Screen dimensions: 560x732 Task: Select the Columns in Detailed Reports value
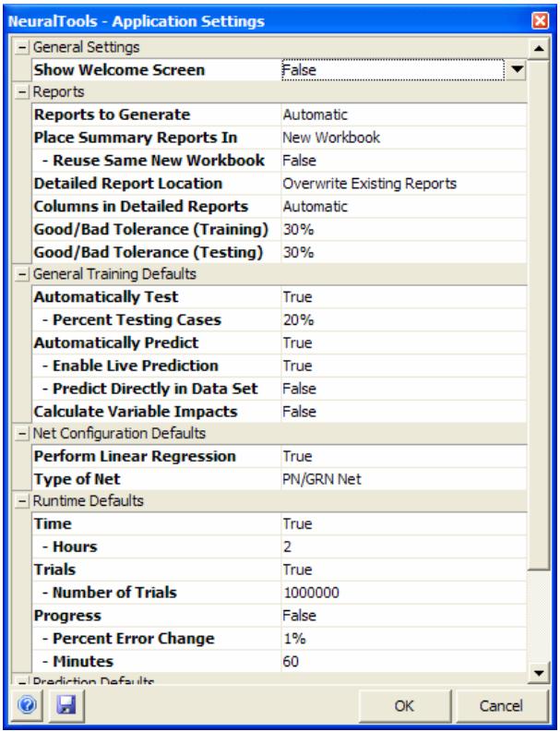tap(404, 207)
